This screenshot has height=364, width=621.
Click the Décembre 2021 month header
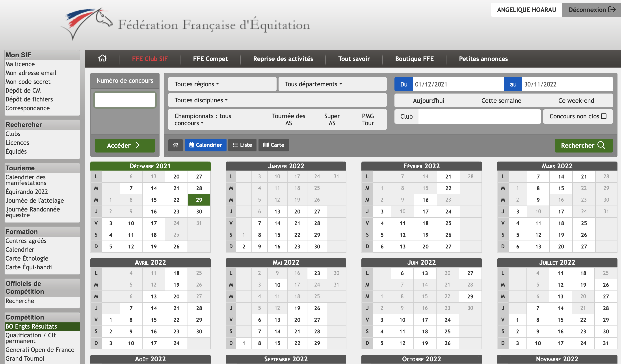point(150,166)
